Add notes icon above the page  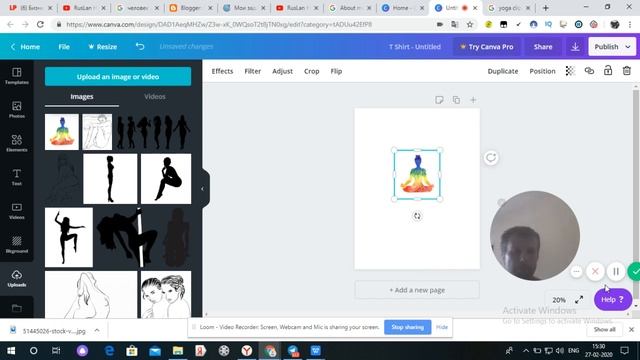coord(439,100)
